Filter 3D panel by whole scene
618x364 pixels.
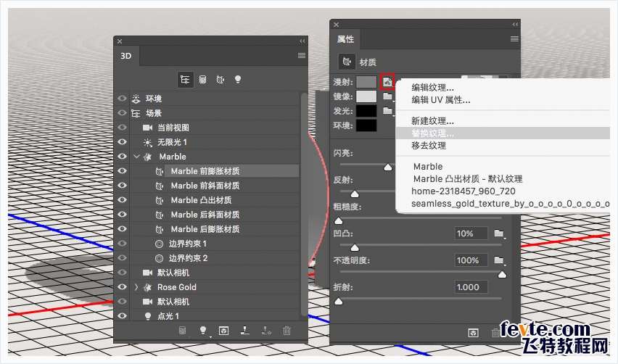pos(185,80)
